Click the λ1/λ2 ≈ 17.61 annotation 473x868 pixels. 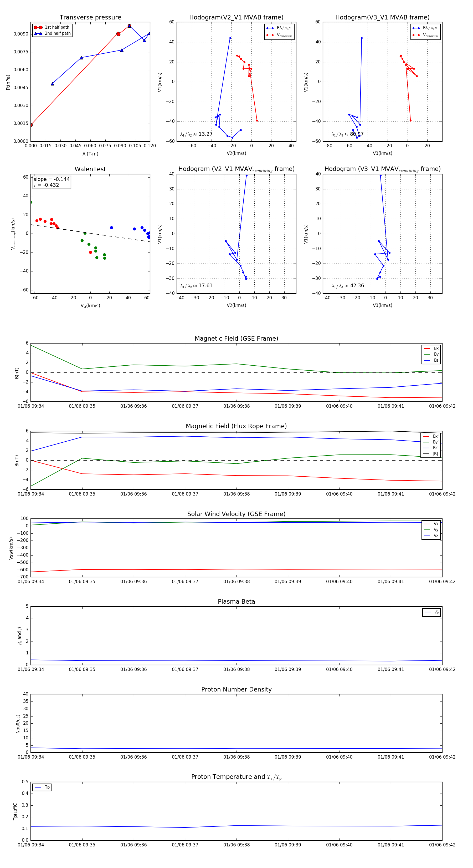196,286
